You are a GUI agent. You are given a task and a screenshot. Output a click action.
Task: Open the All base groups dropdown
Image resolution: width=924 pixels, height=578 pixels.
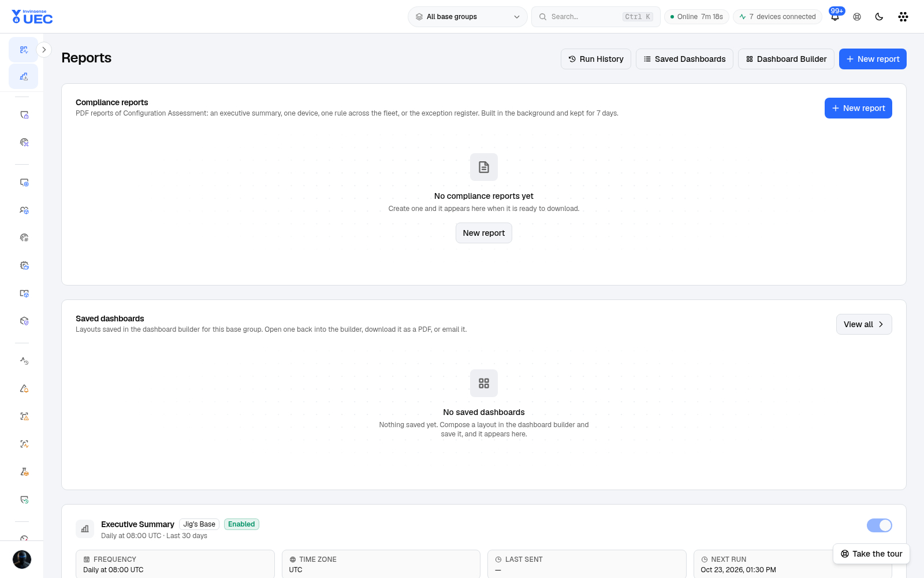468,17
